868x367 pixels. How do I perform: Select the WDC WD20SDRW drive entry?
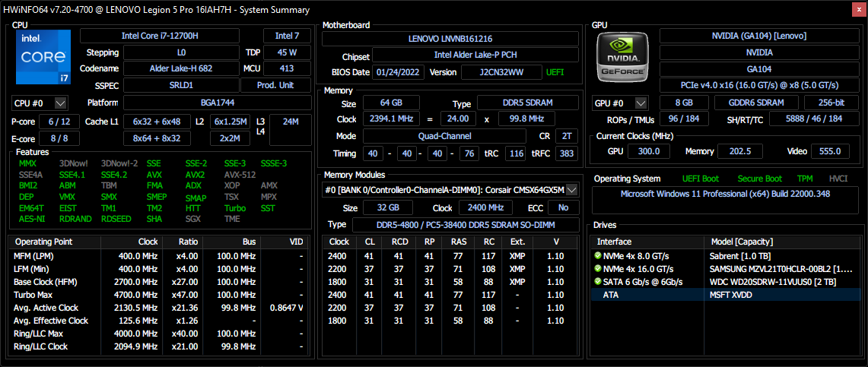tap(726, 282)
